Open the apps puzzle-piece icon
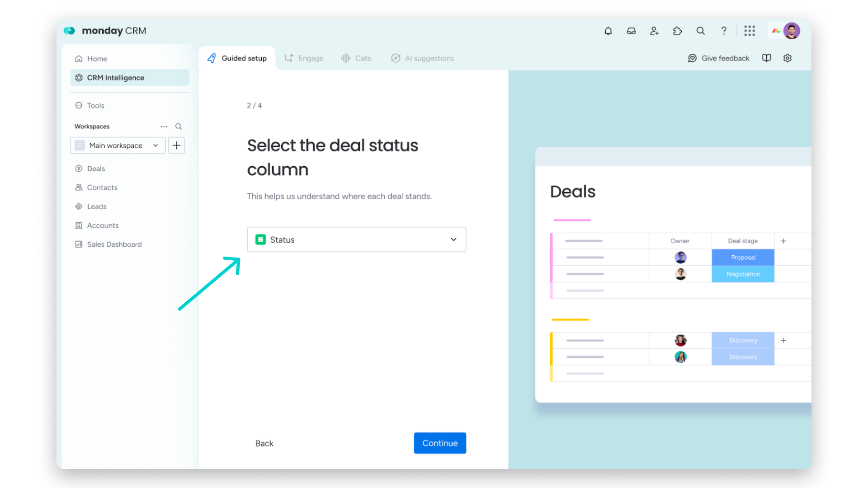The width and height of the screenshot is (868, 488). (x=677, y=31)
